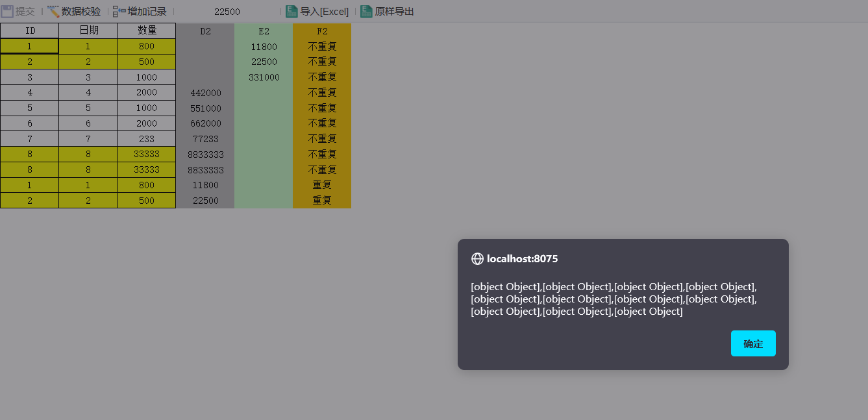Click the [object Object] alert message text
Viewport: 868px width, 420px height.
pyautogui.click(x=614, y=299)
